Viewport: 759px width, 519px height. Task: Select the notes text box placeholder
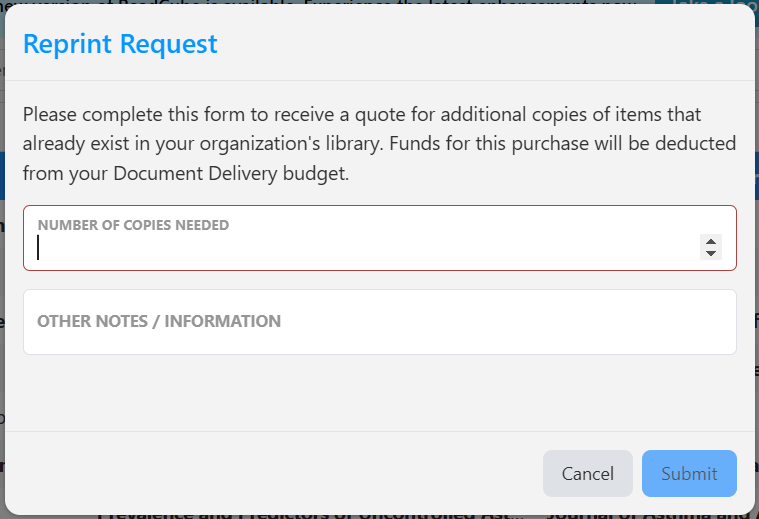click(x=159, y=322)
